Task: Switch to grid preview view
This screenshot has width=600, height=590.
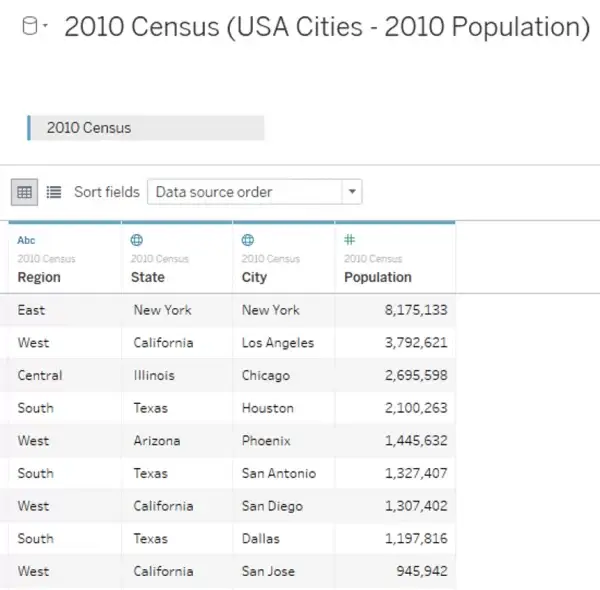Action: coord(24,192)
